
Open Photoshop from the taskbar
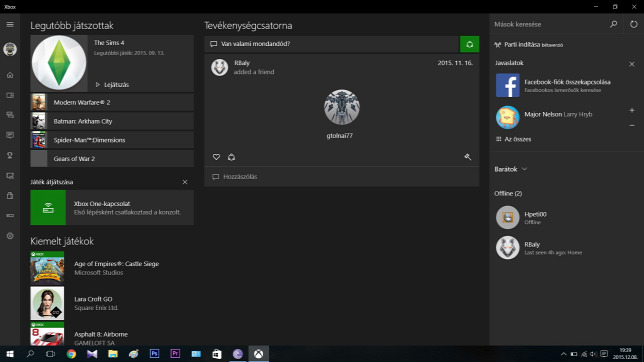[154, 354]
